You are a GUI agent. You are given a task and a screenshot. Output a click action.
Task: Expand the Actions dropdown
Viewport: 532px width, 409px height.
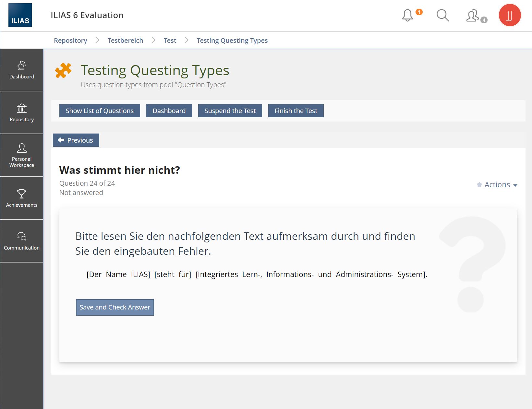point(497,185)
